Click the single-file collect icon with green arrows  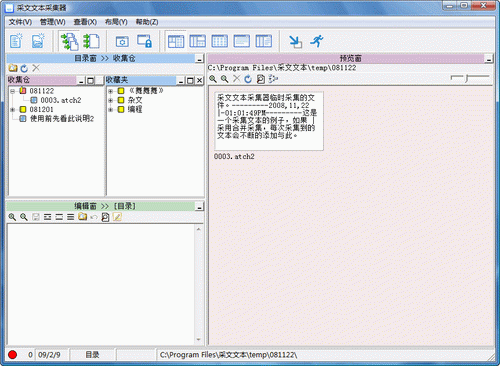click(91, 41)
